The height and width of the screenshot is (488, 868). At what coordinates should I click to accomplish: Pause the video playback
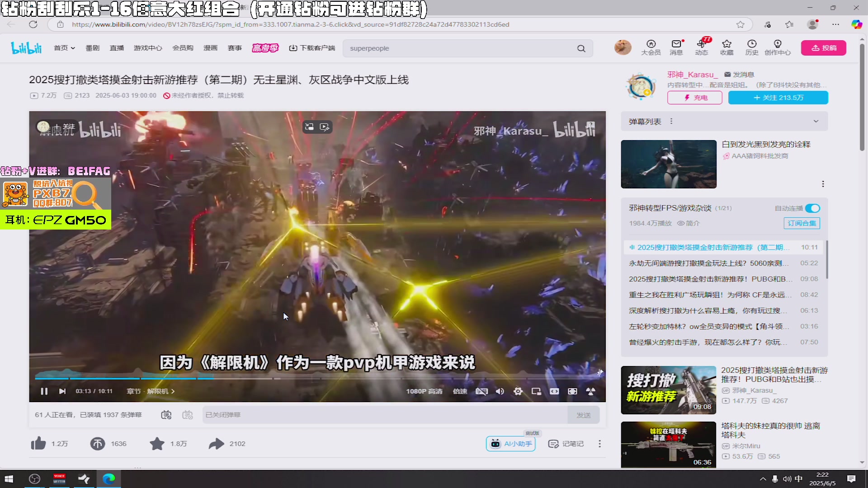pyautogui.click(x=44, y=391)
